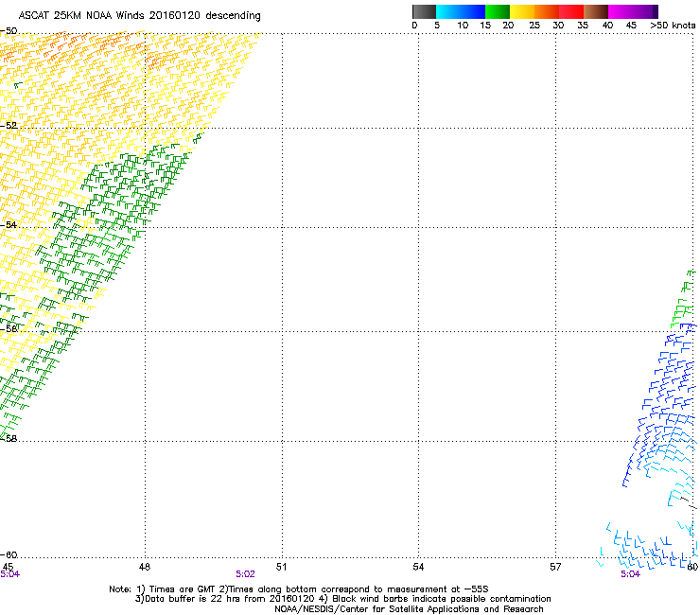Viewport: 700px width, 615px height.
Task: Click the longitude '60' axis label
Action: [x=692, y=567]
